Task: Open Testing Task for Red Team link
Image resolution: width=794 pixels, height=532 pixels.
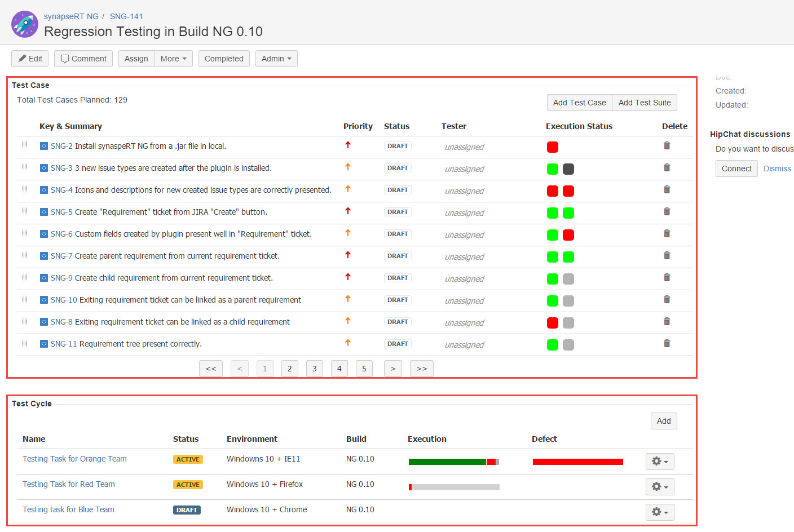Action: (69, 484)
